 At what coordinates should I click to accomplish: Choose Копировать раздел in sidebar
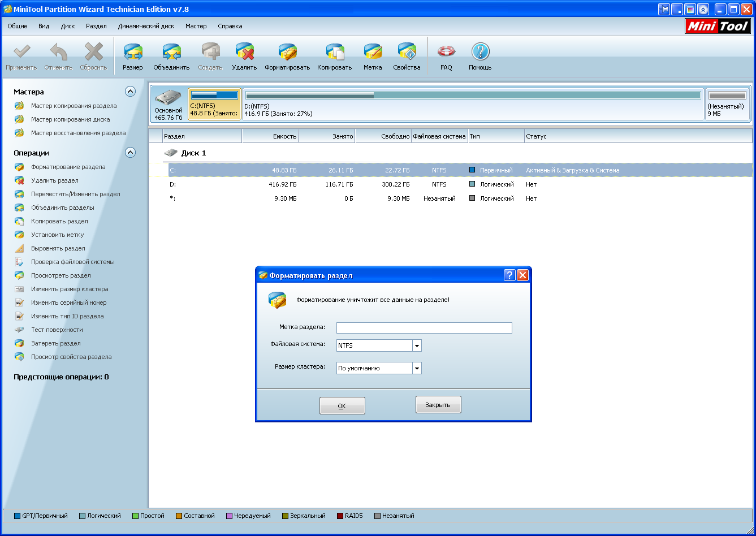(x=59, y=221)
